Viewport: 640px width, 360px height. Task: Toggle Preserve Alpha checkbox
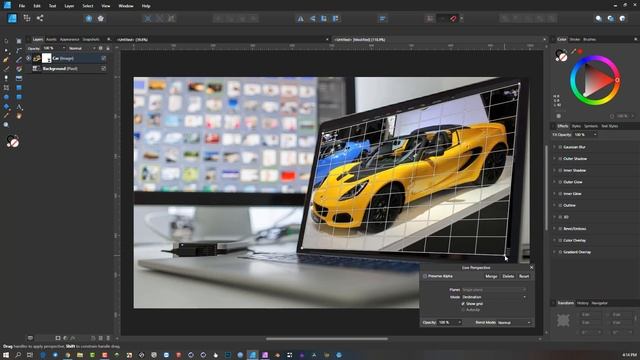pyautogui.click(x=425, y=276)
